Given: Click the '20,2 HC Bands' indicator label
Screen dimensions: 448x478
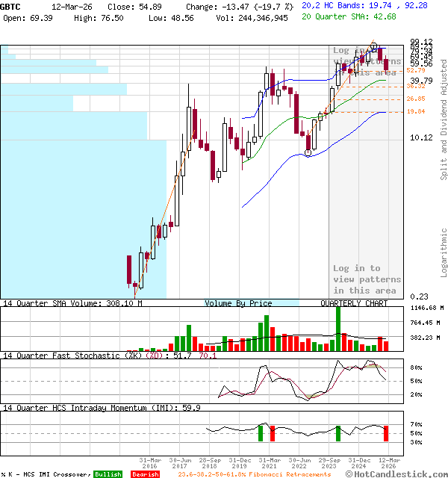Looking at the screenshot, I should pyautogui.click(x=333, y=5).
